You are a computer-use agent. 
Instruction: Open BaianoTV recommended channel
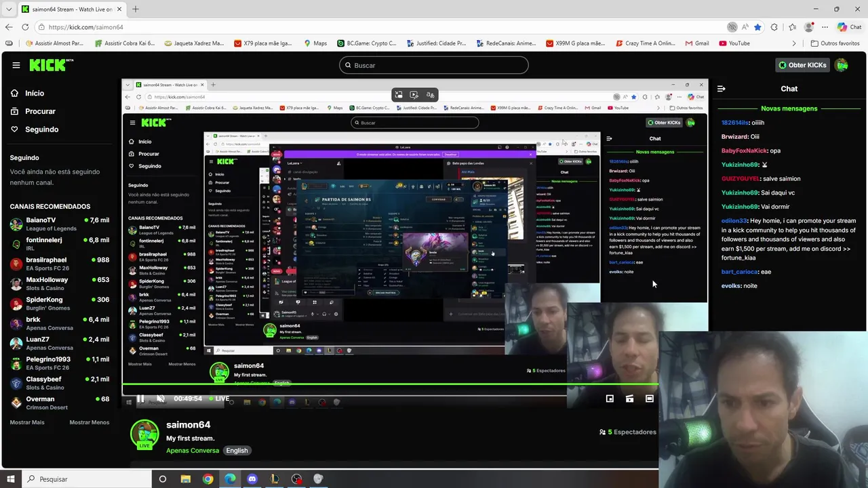click(x=60, y=224)
